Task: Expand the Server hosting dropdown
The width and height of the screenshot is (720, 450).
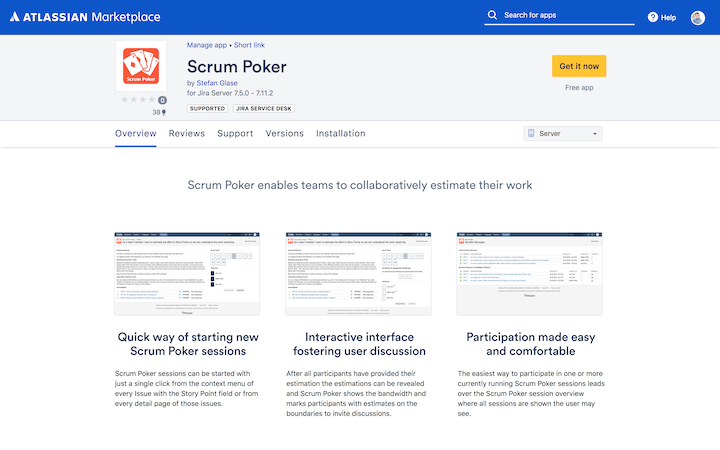Action: [x=562, y=134]
